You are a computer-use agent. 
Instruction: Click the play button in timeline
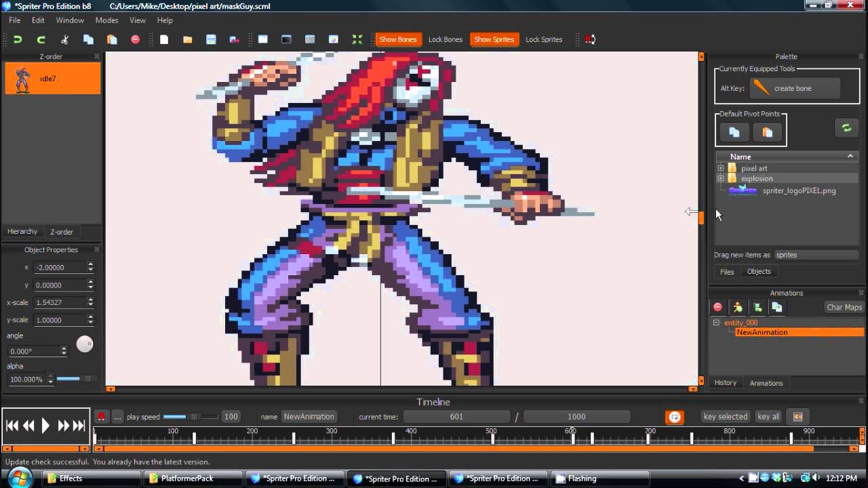tap(45, 426)
